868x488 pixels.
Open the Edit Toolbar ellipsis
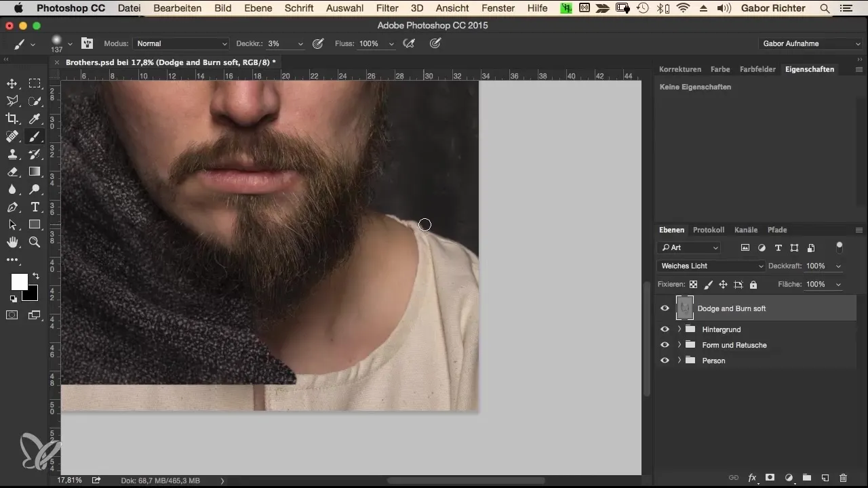coord(12,260)
